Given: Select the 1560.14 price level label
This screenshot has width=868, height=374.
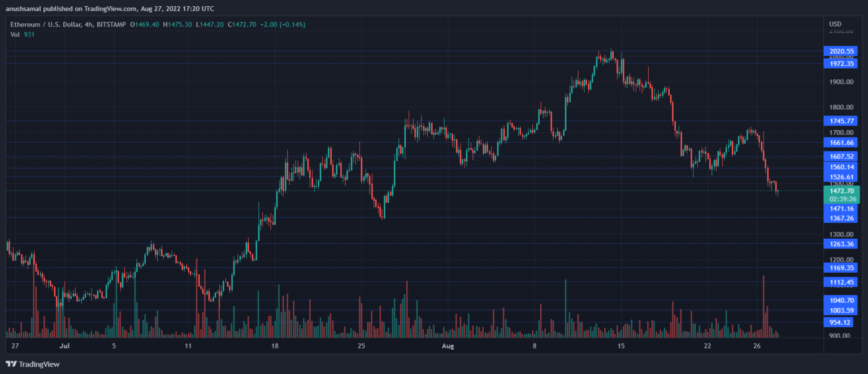Looking at the screenshot, I should pyautogui.click(x=841, y=167).
